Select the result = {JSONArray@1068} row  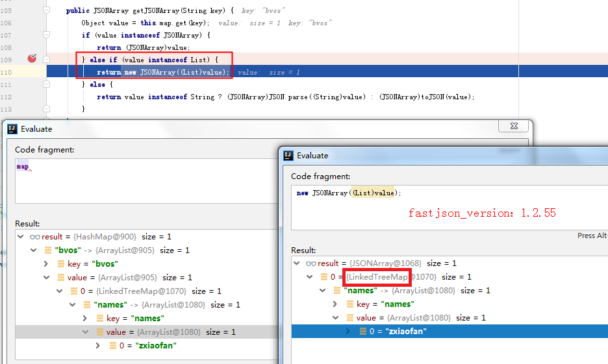(x=450, y=263)
